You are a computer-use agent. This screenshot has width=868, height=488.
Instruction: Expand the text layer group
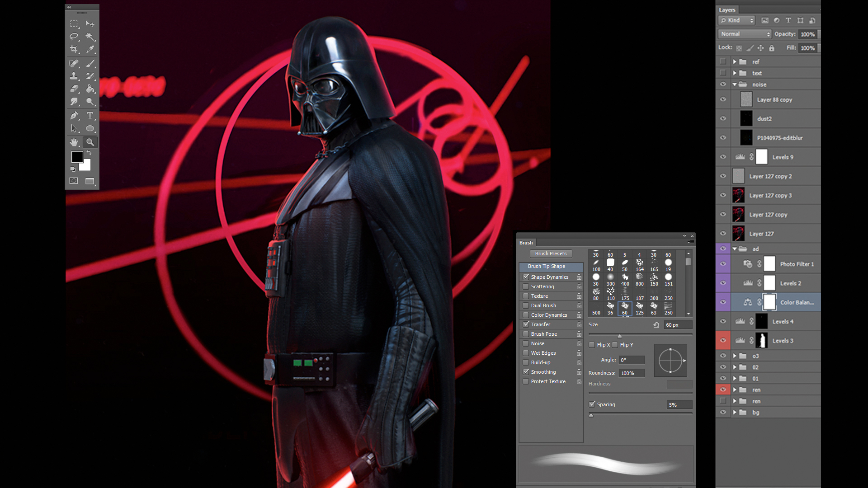coord(735,73)
